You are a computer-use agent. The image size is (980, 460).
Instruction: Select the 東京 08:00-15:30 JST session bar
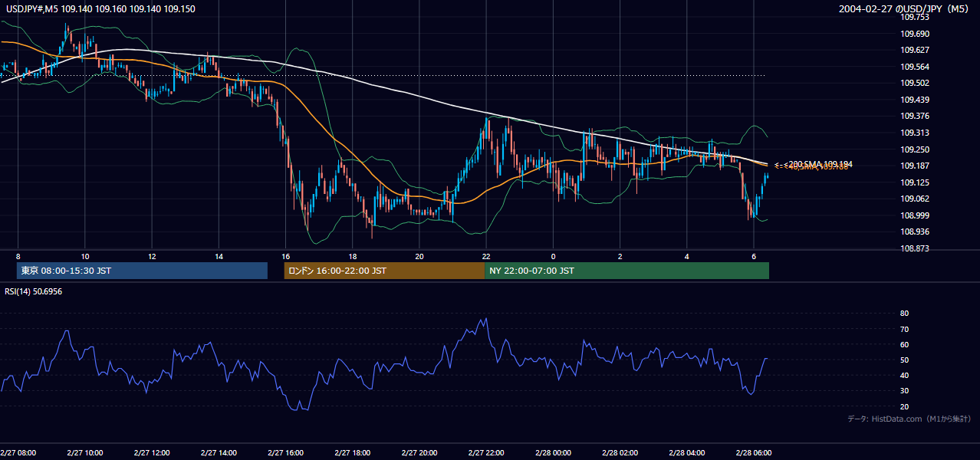(142, 271)
